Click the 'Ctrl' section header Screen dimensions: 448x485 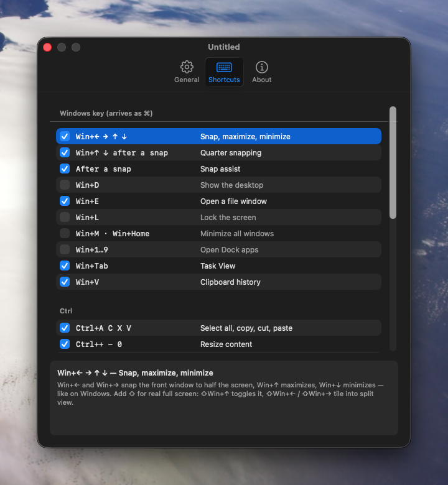[66, 311]
